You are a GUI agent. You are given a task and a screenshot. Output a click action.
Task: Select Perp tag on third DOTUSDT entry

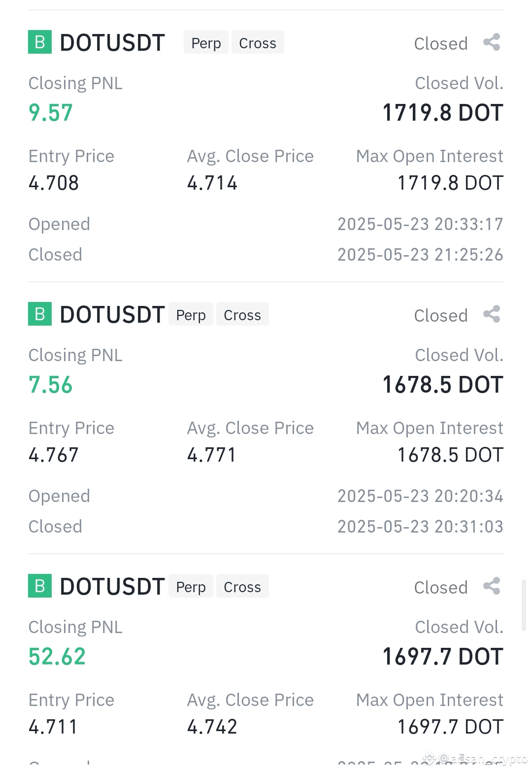pyautogui.click(x=191, y=586)
